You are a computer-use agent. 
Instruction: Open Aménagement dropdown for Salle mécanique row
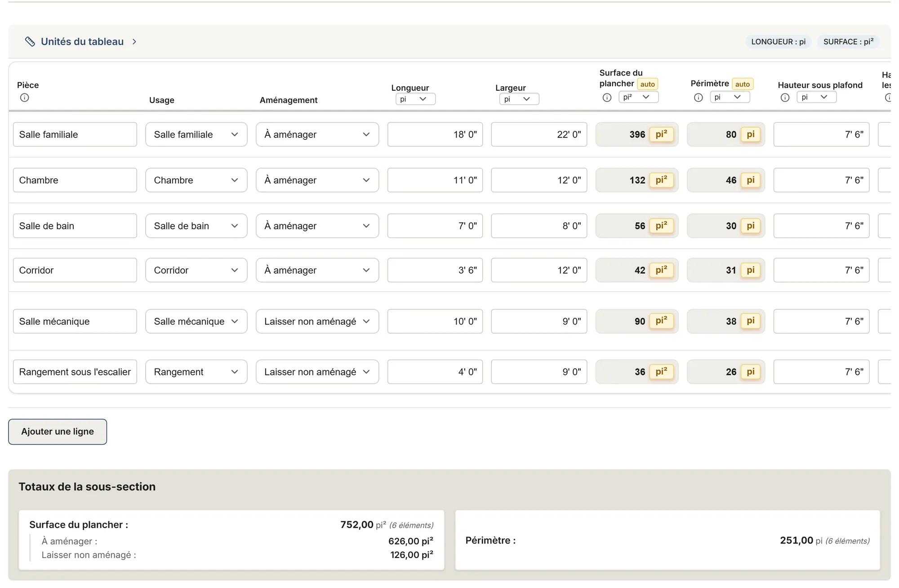point(317,321)
